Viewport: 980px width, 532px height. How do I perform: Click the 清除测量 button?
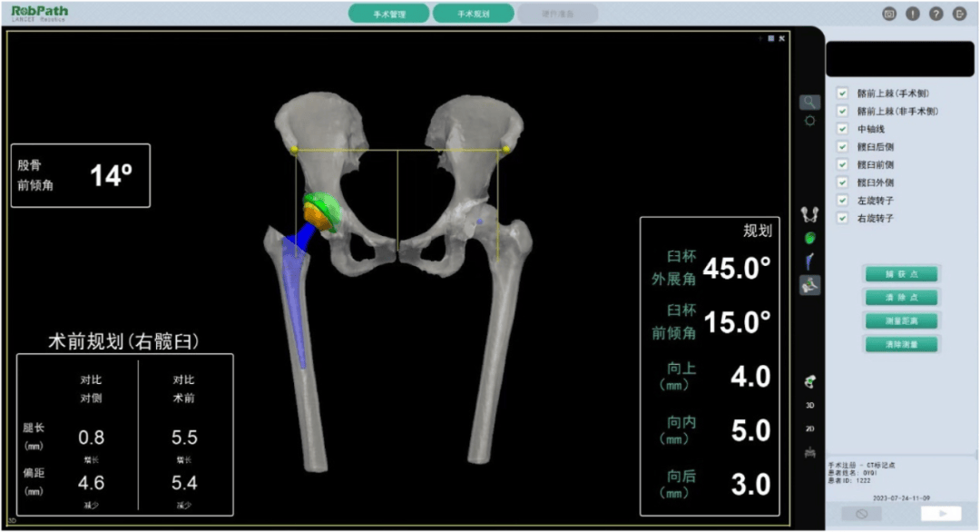(901, 344)
